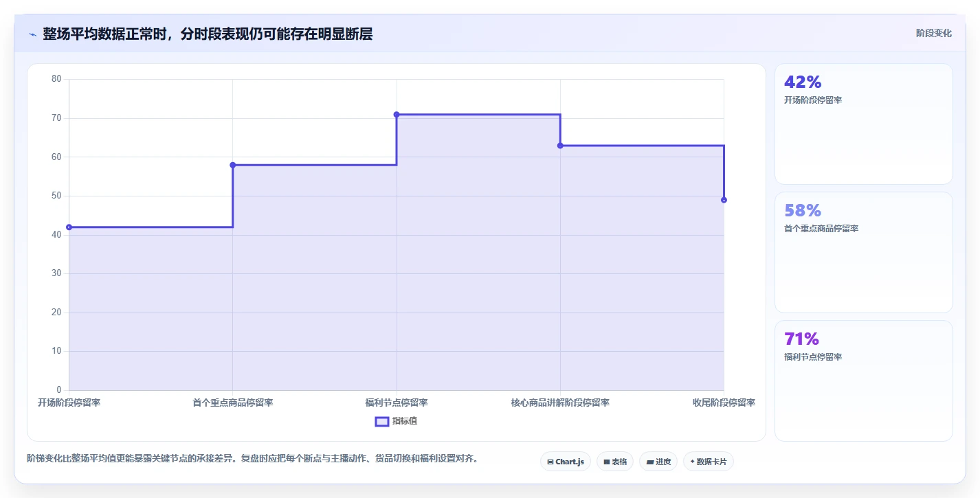
Task: Click the y-axis value 50
Action: click(x=56, y=196)
